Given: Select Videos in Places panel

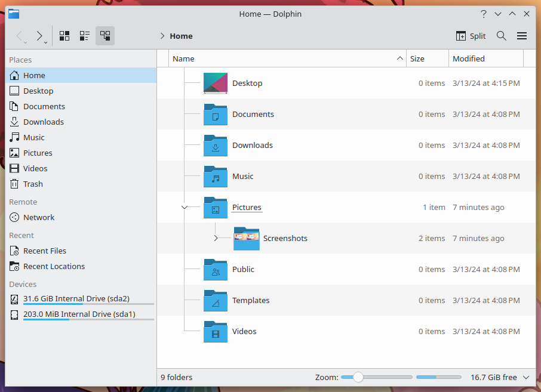Looking at the screenshot, I should pos(81,169).
